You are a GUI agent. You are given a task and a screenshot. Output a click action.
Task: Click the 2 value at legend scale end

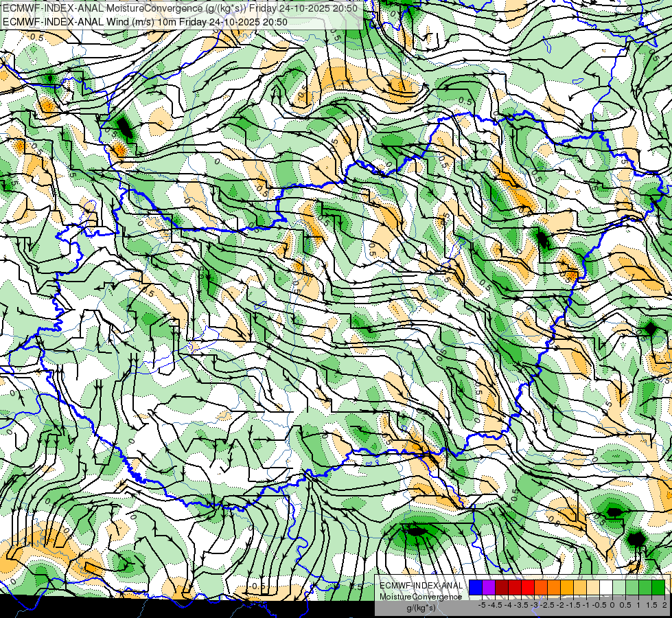[x=664, y=605]
